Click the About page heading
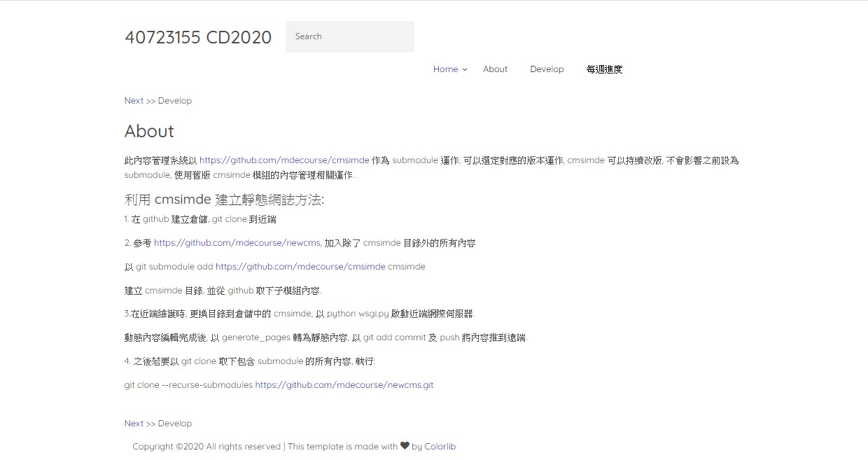 [x=149, y=132]
